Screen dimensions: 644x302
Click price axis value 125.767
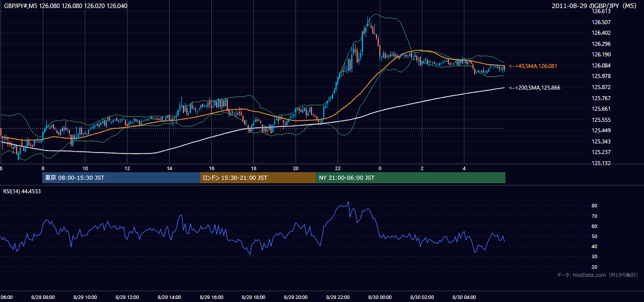click(601, 98)
